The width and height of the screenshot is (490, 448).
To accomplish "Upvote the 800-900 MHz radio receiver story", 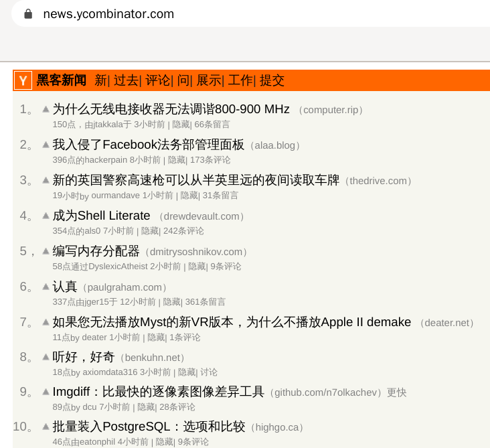I will tap(46, 108).
